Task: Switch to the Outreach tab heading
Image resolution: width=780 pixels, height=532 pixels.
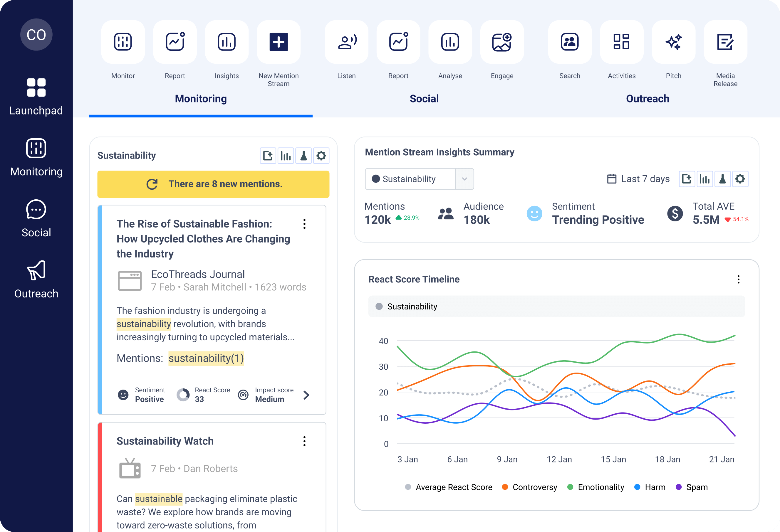Action: tap(648, 99)
